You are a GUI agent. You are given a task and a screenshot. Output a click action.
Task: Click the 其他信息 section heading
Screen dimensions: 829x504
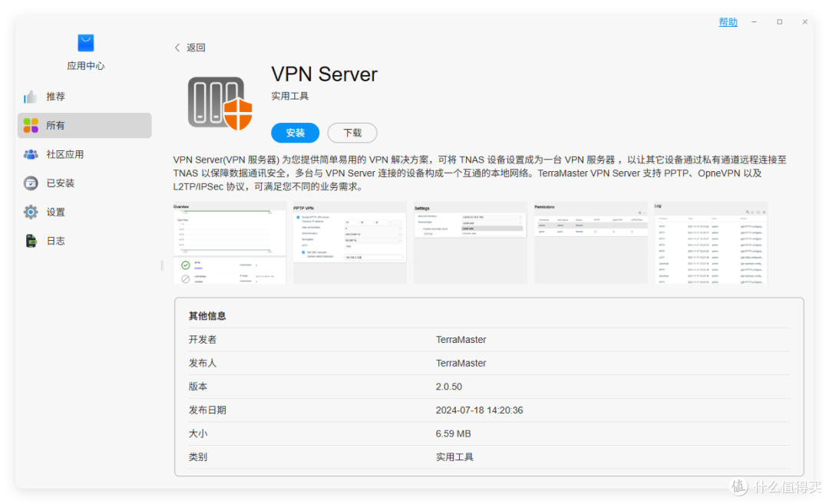[207, 316]
